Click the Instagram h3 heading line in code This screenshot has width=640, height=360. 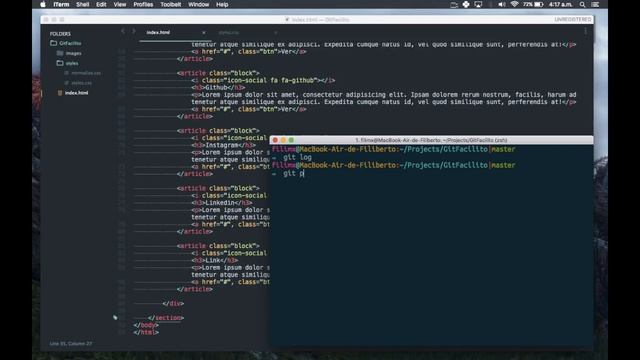(x=224, y=145)
